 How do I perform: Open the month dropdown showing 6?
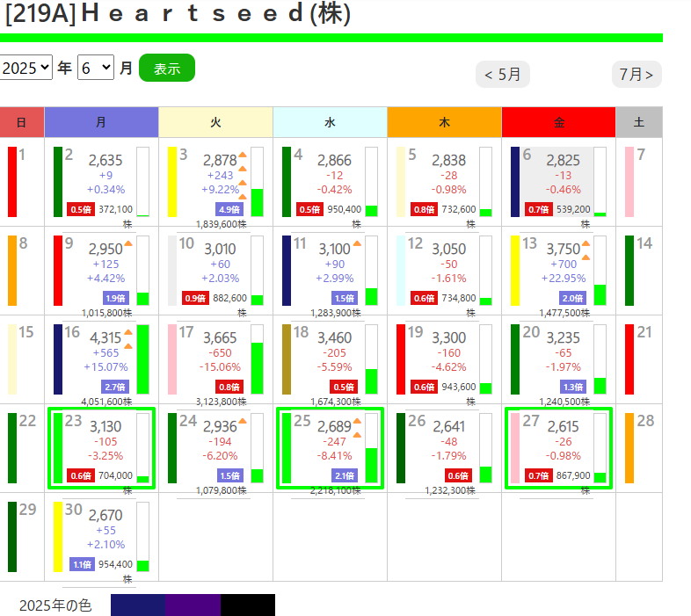click(x=95, y=68)
